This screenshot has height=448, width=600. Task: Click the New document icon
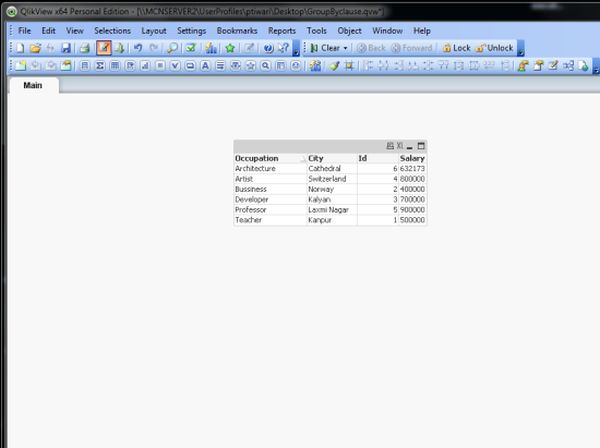(20, 48)
